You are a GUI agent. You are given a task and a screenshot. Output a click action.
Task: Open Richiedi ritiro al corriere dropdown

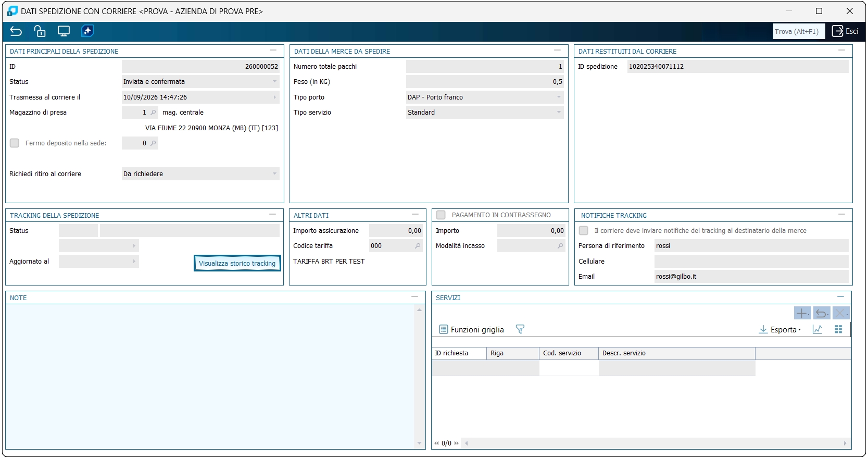tap(200, 174)
